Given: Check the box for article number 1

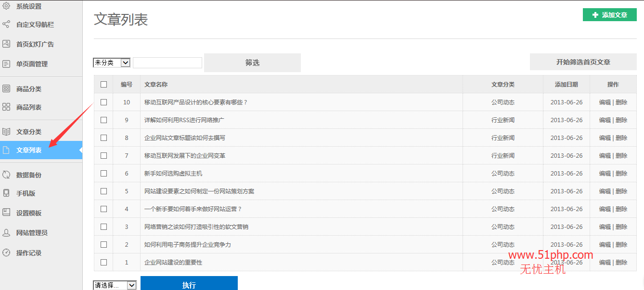Looking at the screenshot, I should tap(103, 262).
